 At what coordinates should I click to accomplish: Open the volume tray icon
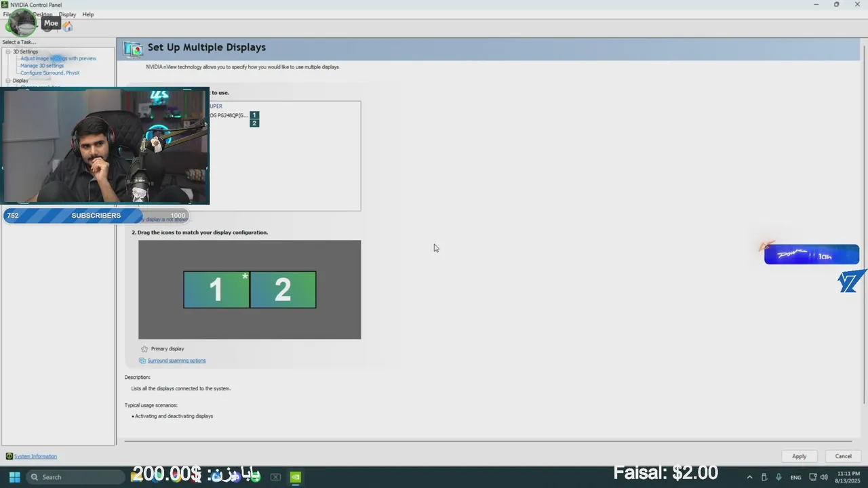[x=824, y=477]
